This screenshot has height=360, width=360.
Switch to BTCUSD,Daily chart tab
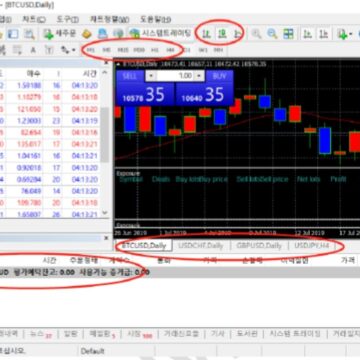[144, 246]
